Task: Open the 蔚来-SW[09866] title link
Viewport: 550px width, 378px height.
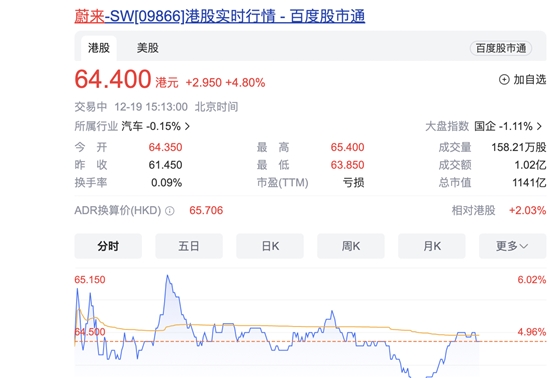Action: pos(220,16)
